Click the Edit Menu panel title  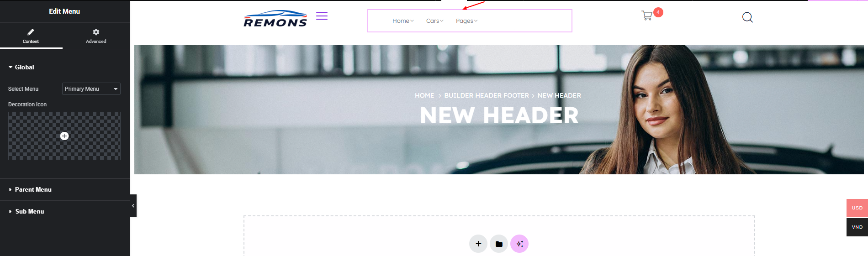(64, 11)
